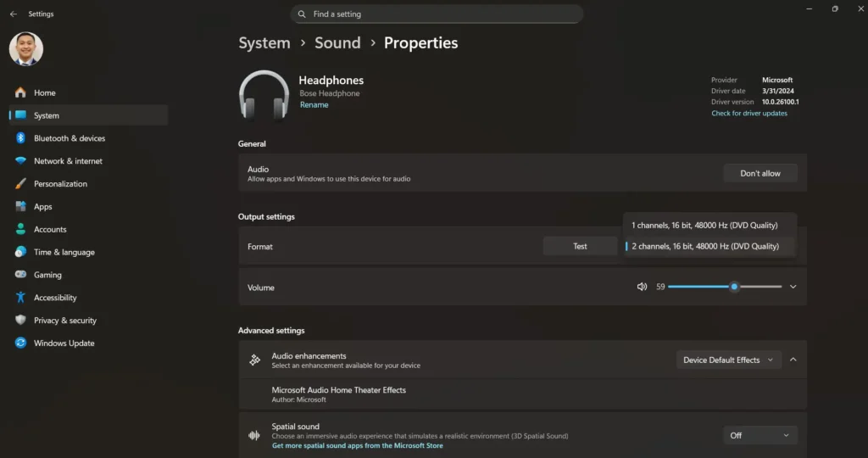Select 1 channels, 16 bit, 48000 Hz option
The width and height of the screenshot is (868, 458).
pos(704,226)
